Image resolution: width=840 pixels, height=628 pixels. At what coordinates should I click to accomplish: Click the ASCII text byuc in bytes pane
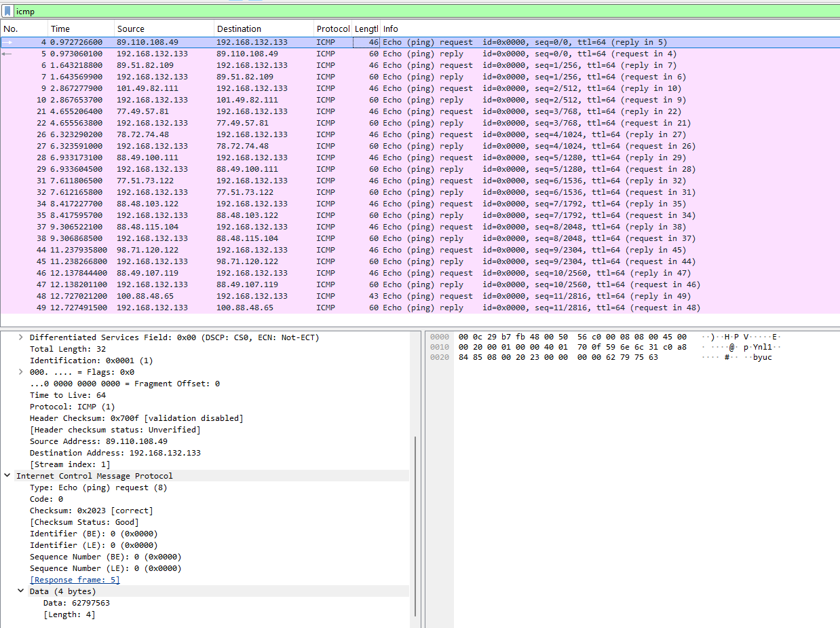[762, 357]
